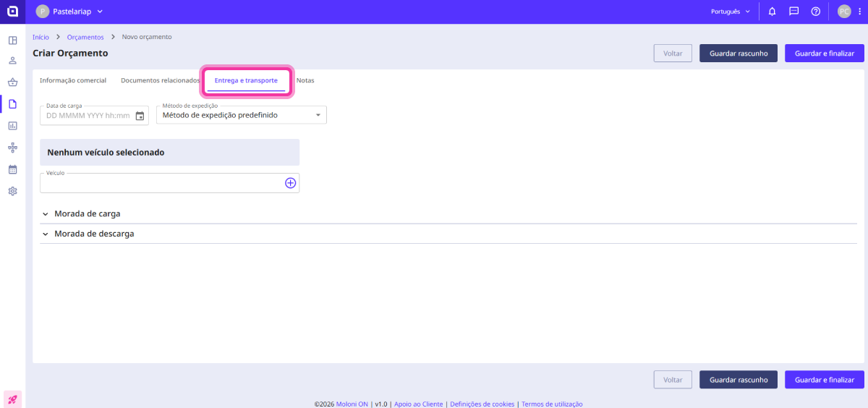Open the Português language selector

point(730,12)
